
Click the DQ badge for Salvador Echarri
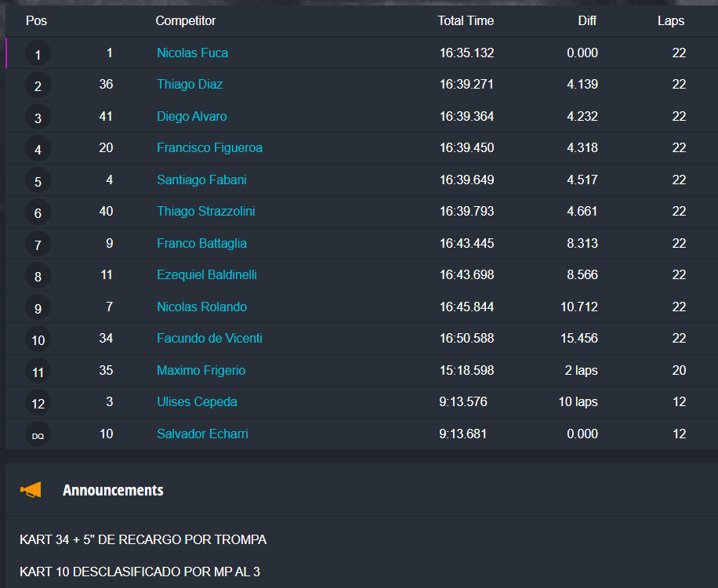(x=38, y=435)
